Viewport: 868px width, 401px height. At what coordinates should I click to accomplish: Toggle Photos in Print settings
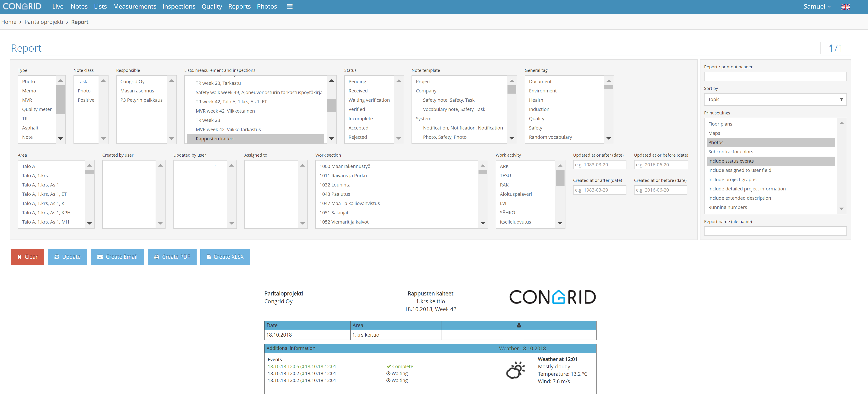click(770, 142)
